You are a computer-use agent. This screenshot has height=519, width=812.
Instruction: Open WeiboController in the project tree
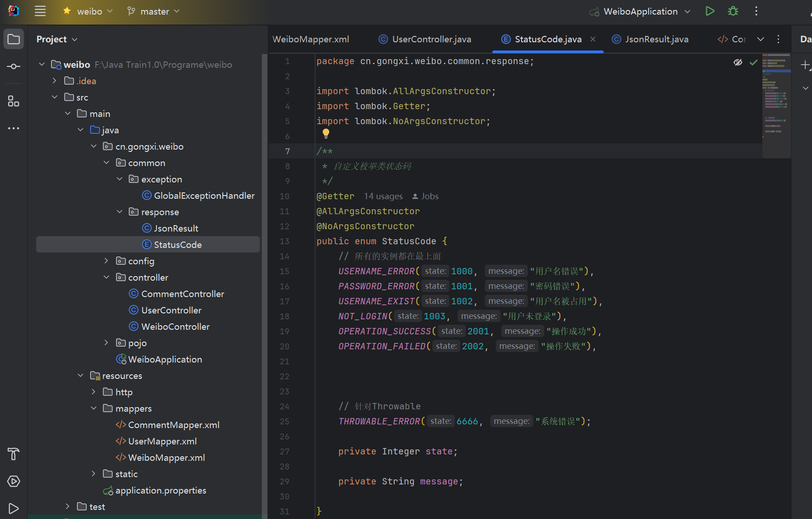click(169, 326)
